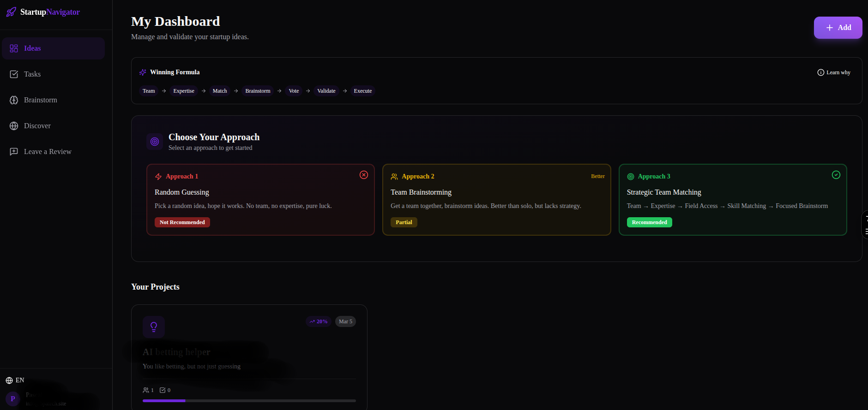
Task: Click the team members icon on project card
Action: coord(146,390)
